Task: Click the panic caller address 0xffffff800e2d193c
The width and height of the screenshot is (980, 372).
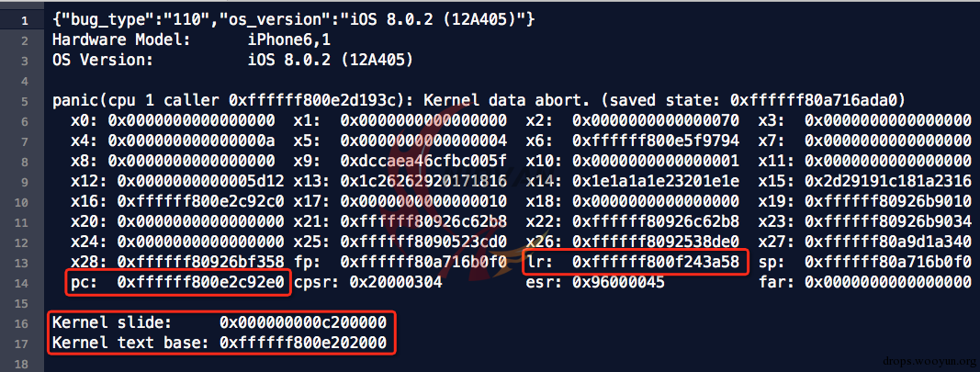Action: [x=312, y=101]
